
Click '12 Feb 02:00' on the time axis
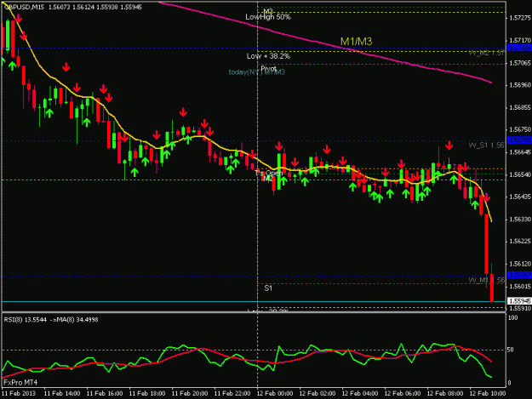(317, 394)
